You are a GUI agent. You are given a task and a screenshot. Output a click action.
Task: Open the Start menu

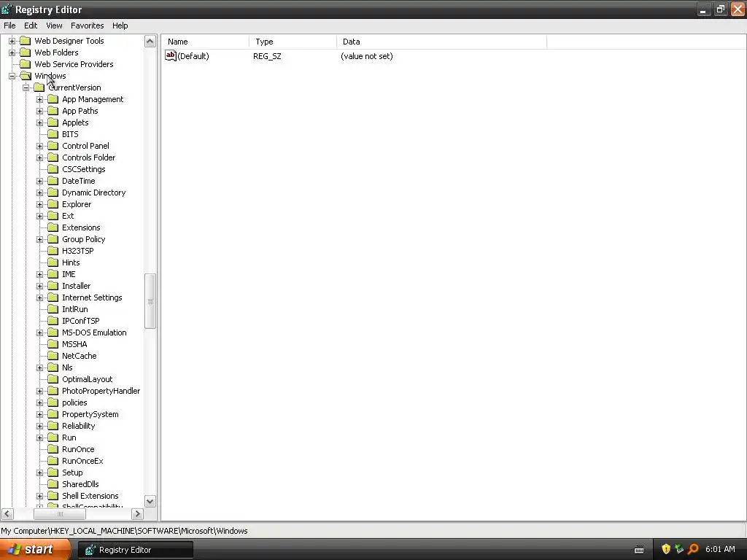pos(35,549)
